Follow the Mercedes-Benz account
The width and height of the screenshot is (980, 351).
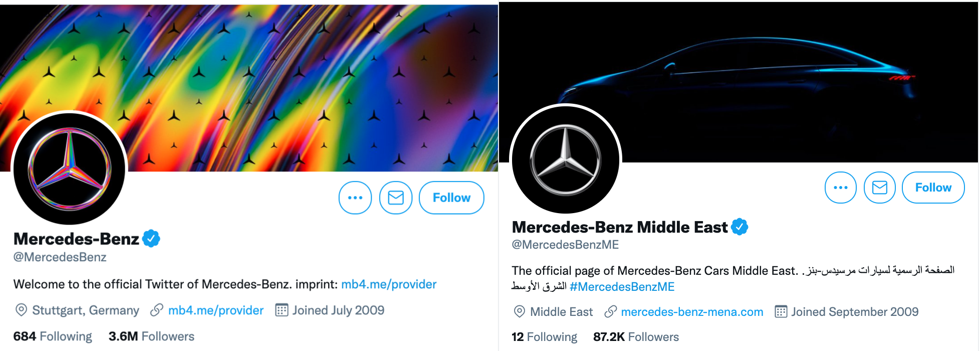451,198
